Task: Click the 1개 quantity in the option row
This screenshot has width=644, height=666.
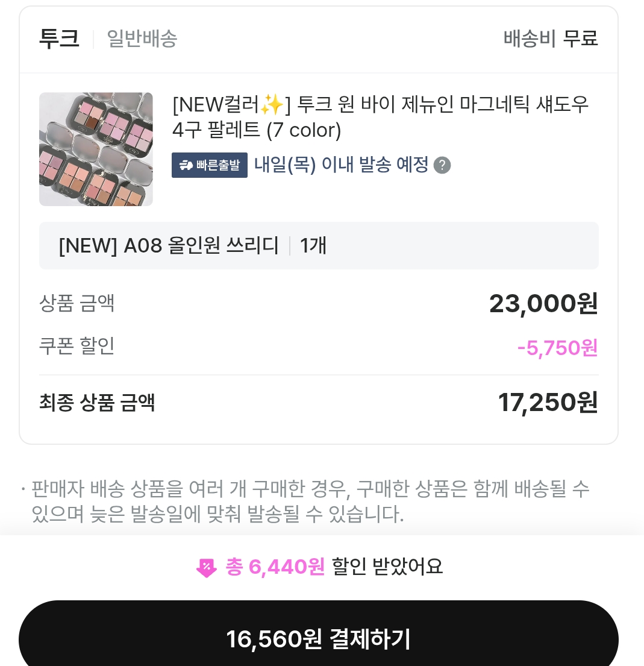Action: pyautogui.click(x=313, y=245)
